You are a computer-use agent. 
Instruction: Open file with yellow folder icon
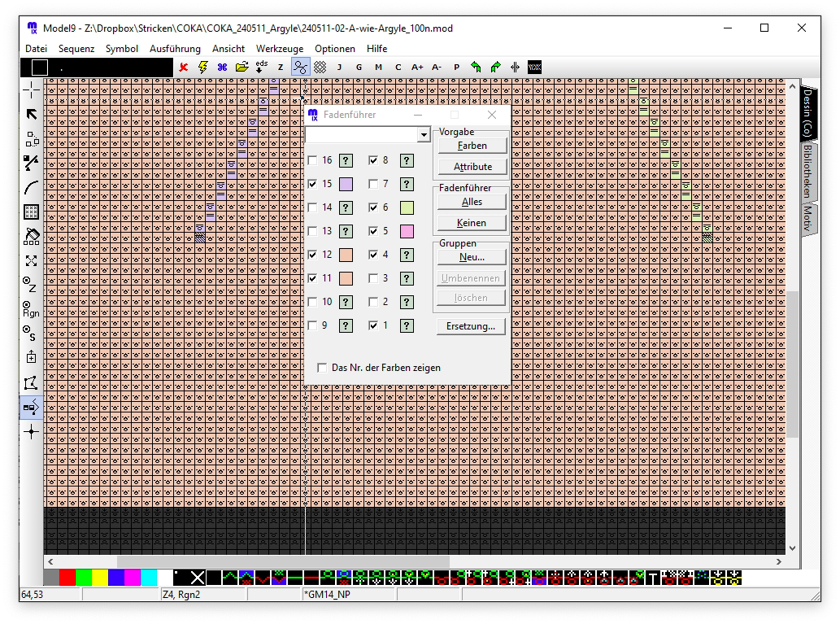242,68
